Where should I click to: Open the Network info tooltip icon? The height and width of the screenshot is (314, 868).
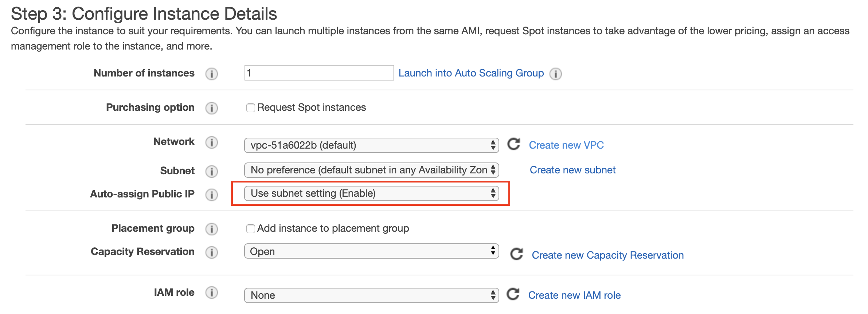pos(211,142)
